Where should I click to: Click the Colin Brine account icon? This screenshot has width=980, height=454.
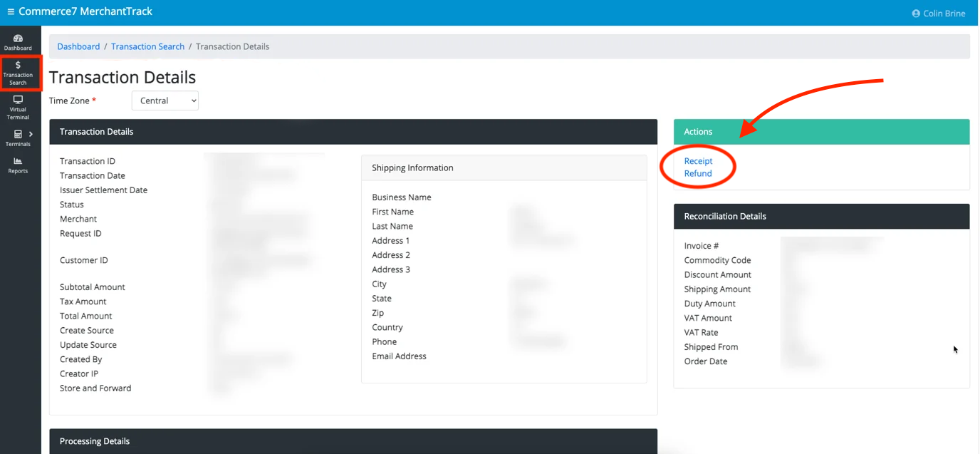[x=916, y=12]
